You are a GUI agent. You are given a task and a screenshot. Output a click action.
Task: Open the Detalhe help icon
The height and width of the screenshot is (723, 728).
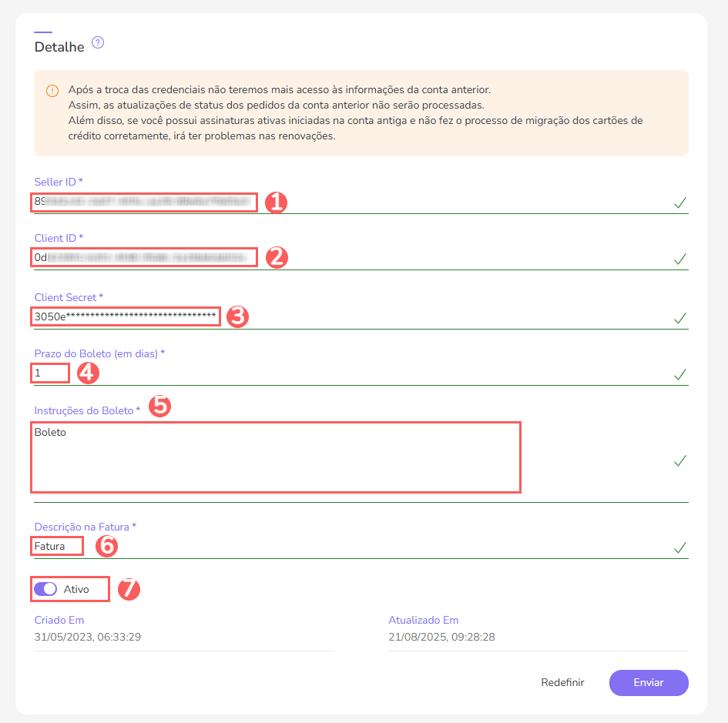97,43
